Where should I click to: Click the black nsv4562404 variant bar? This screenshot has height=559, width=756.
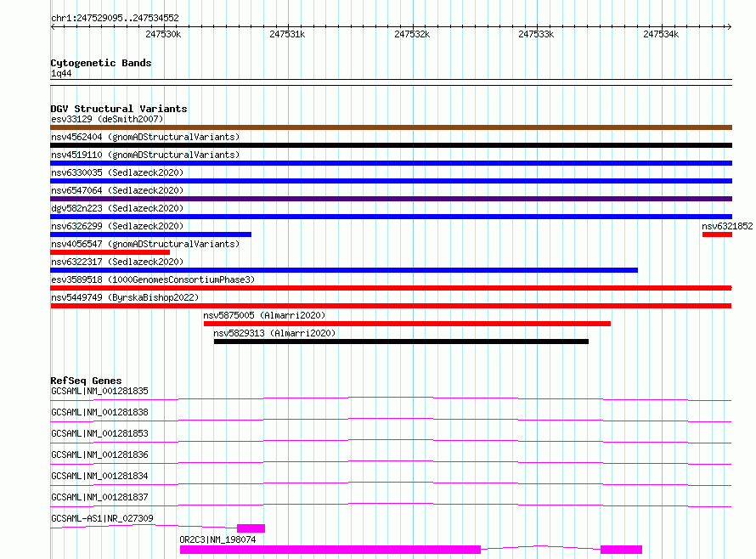(391, 145)
